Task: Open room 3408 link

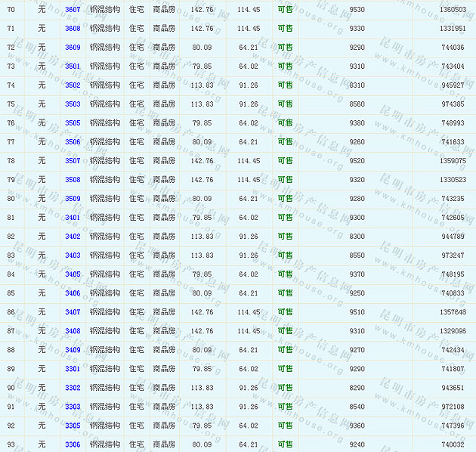Action: point(73,331)
